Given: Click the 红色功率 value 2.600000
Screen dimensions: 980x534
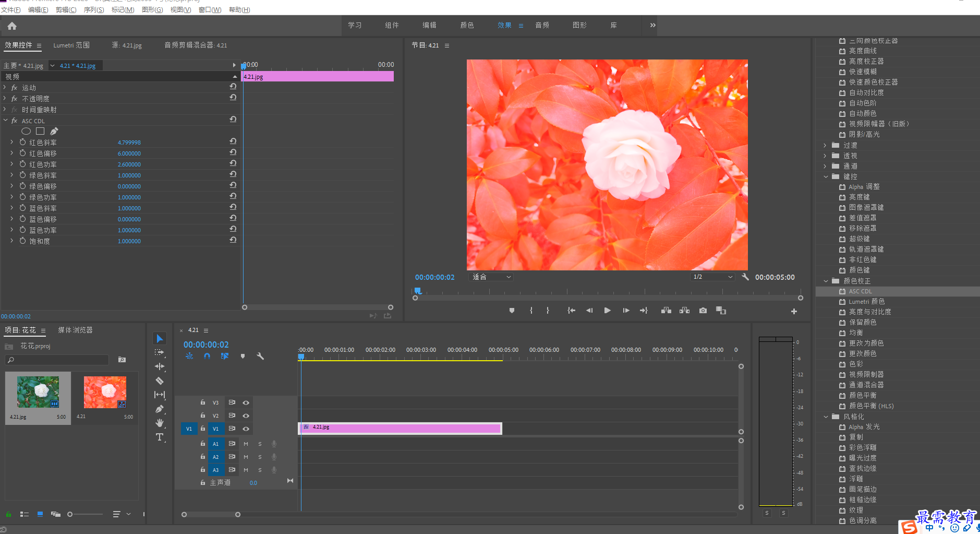Looking at the screenshot, I should click(x=129, y=164).
